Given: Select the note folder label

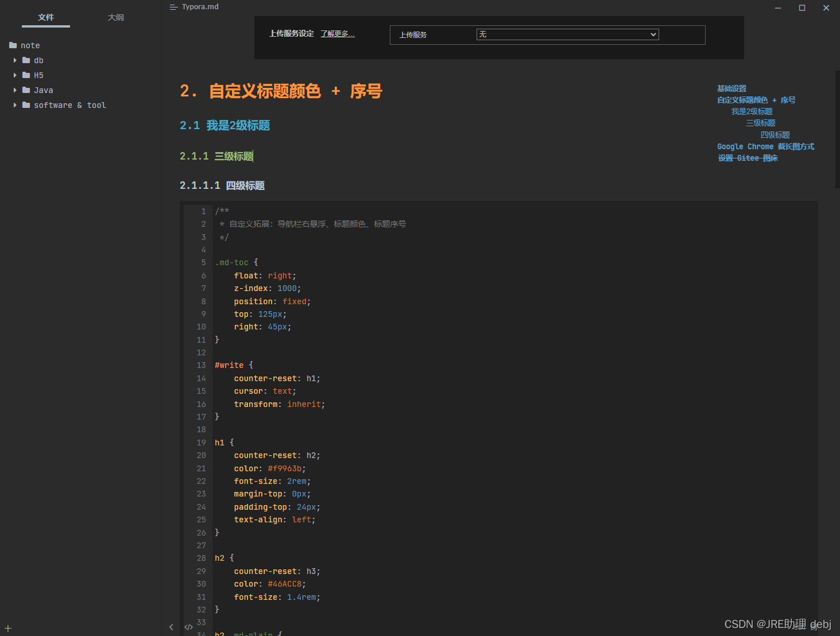Looking at the screenshot, I should (30, 45).
